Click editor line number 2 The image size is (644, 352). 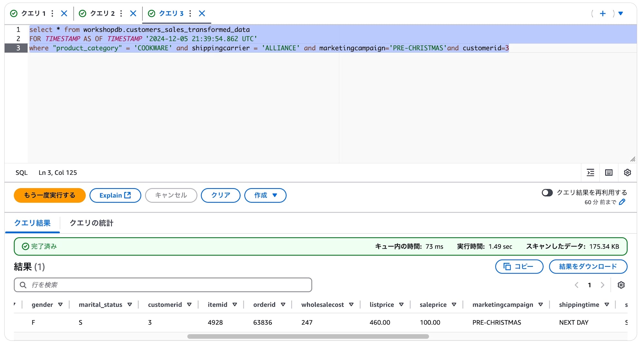[18, 39]
